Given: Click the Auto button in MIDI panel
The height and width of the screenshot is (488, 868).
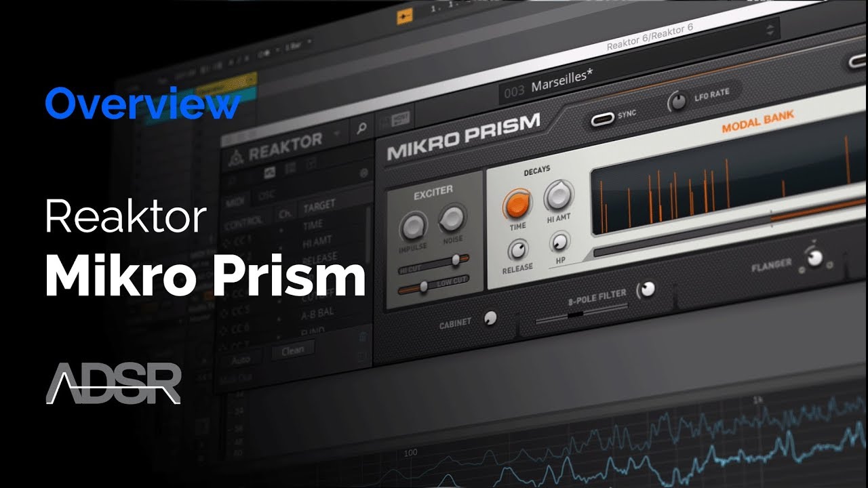Looking at the screenshot, I should 241,359.
